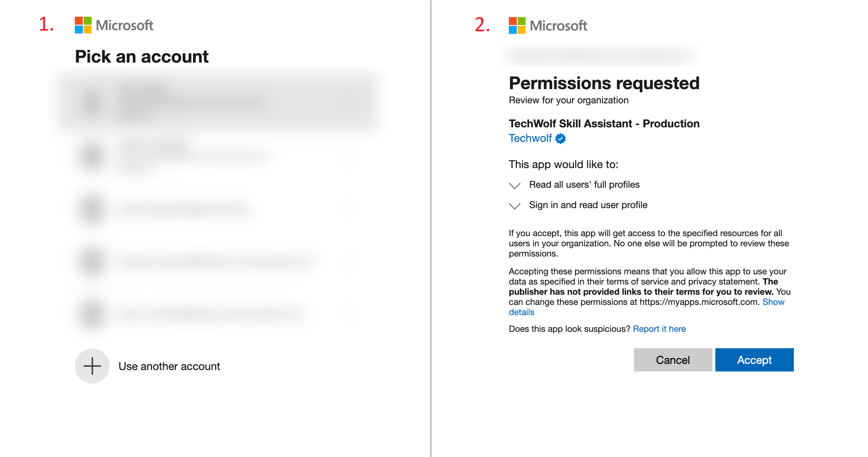Select the second blurred account entry
The width and height of the screenshot is (868, 457).
218,156
